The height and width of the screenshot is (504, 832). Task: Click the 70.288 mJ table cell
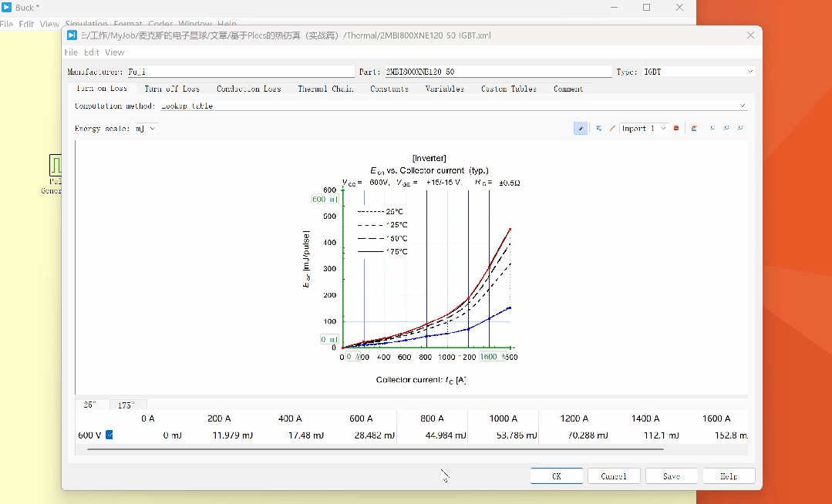click(588, 435)
